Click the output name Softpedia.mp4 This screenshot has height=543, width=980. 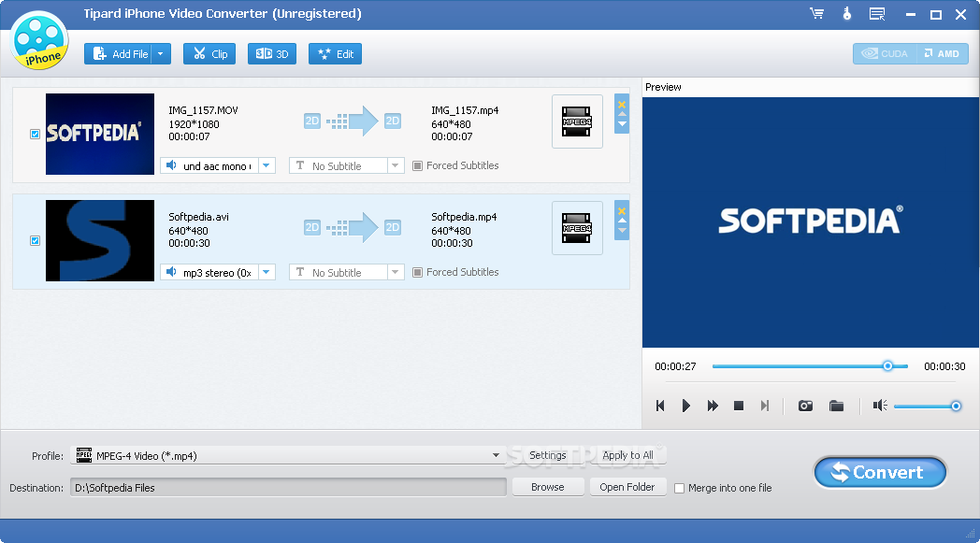click(464, 217)
